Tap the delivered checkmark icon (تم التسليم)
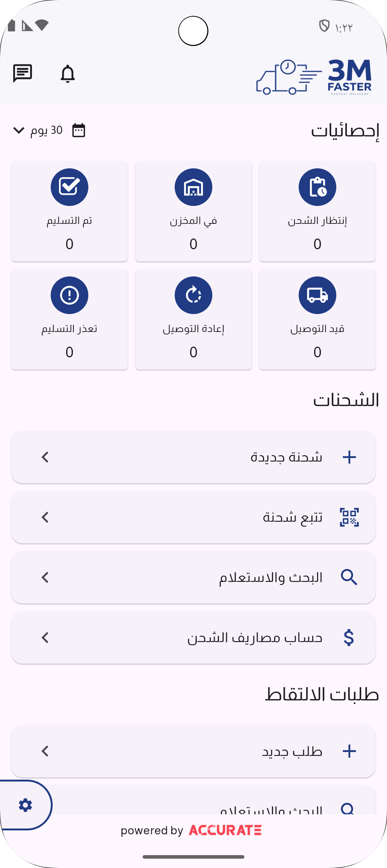Viewport: 387px width, 868px height. [x=70, y=187]
